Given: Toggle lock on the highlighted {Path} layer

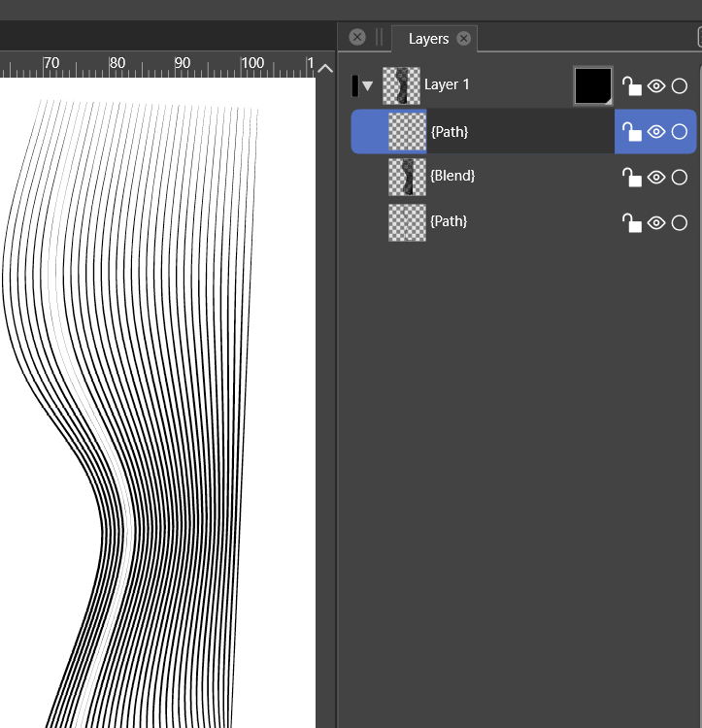Looking at the screenshot, I should (632, 132).
